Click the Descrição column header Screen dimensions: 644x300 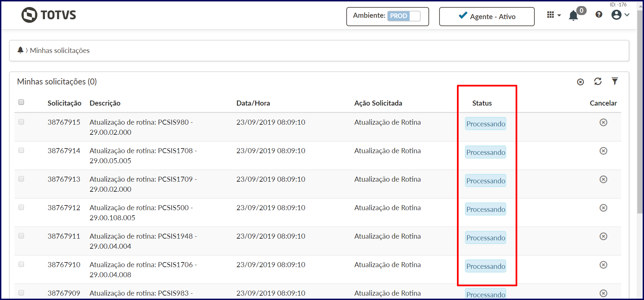pyautogui.click(x=105, y=103)
